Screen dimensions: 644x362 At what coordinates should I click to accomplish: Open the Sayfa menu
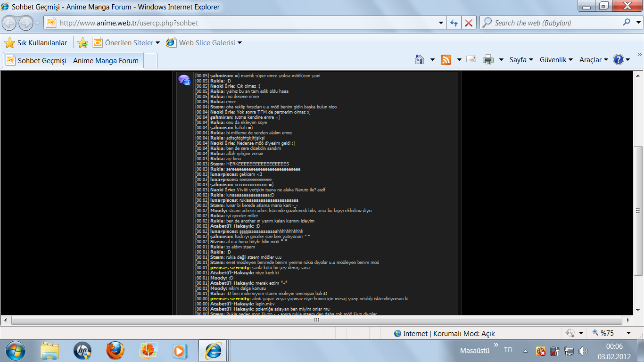pos(521,60)
